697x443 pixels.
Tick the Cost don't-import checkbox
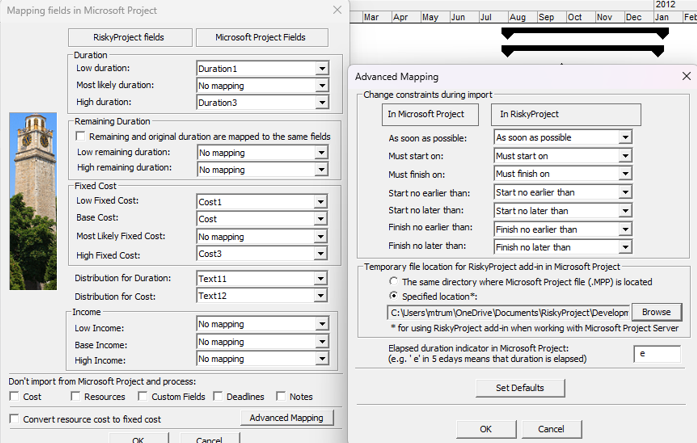[14, 396]
